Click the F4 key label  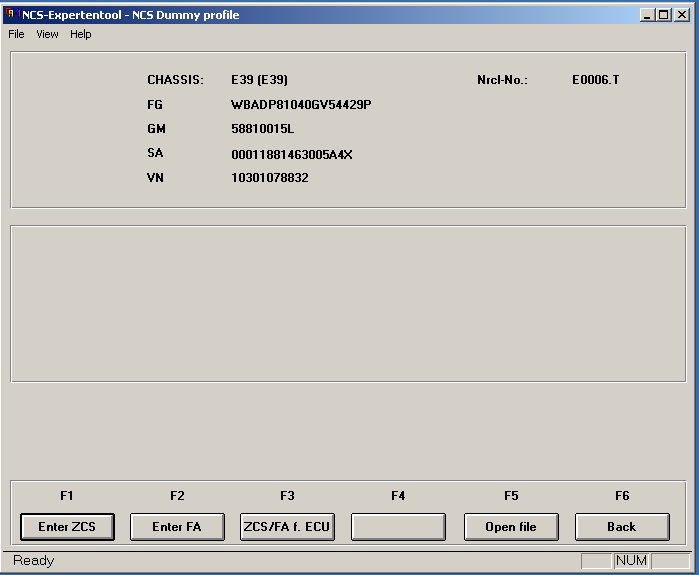coord(398,496)
